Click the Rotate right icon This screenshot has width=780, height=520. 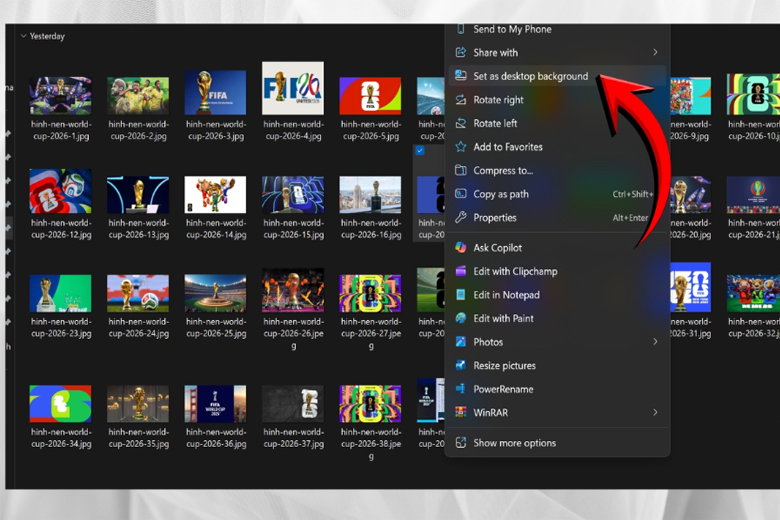tap(461, 100)
